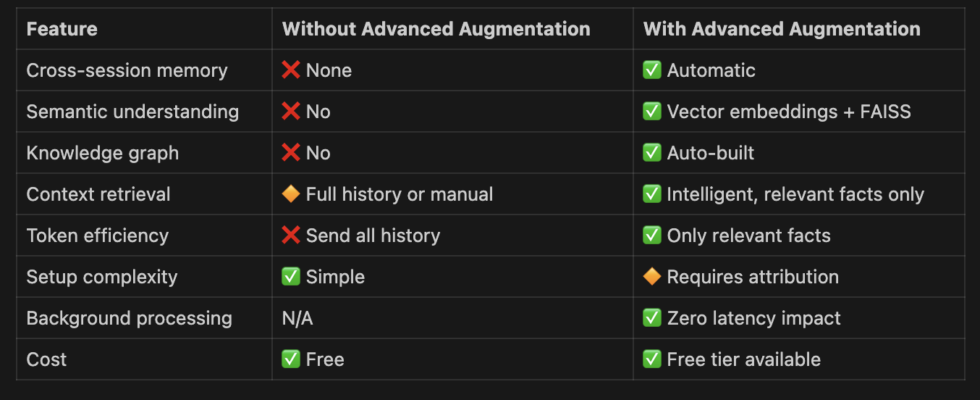
Task: Click the green check next to Free tier available
Action: [x=652, y=359]
